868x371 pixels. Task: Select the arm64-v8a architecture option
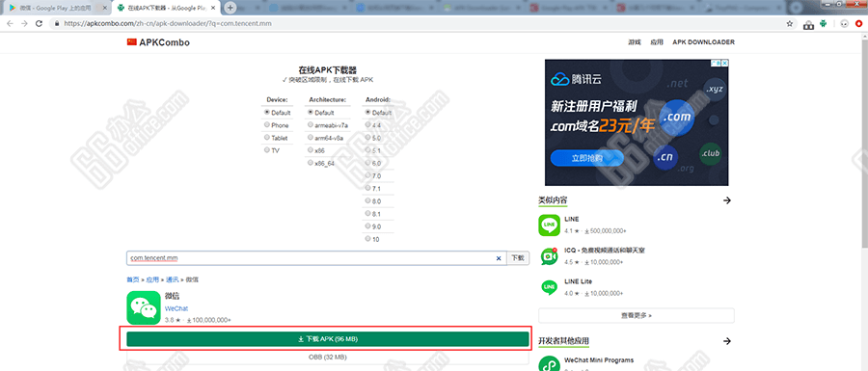pyautogui.click(x=311, y=138)
